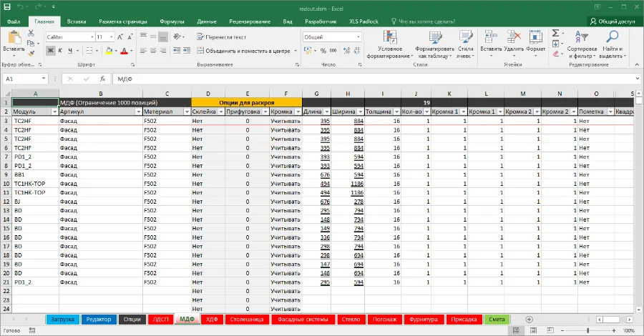
Task: Click the insert function fx icon
Action: point(103,79)
